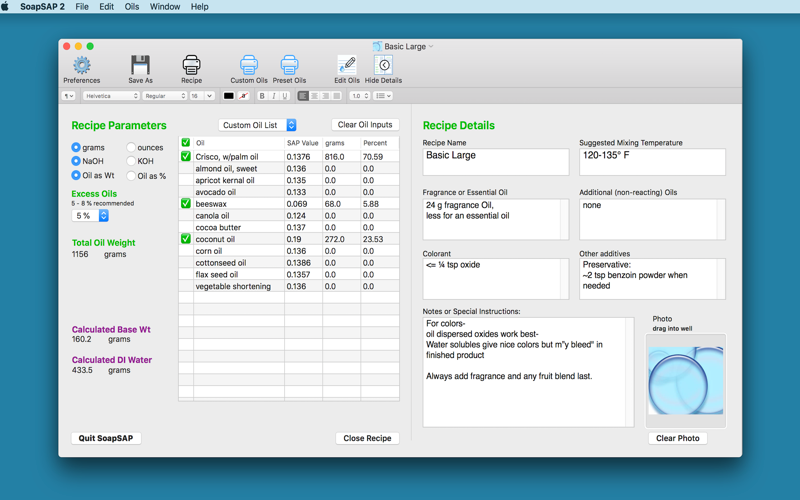
Task: Open the Custom Oil List dropdown
Action: (x=257, y=125)
